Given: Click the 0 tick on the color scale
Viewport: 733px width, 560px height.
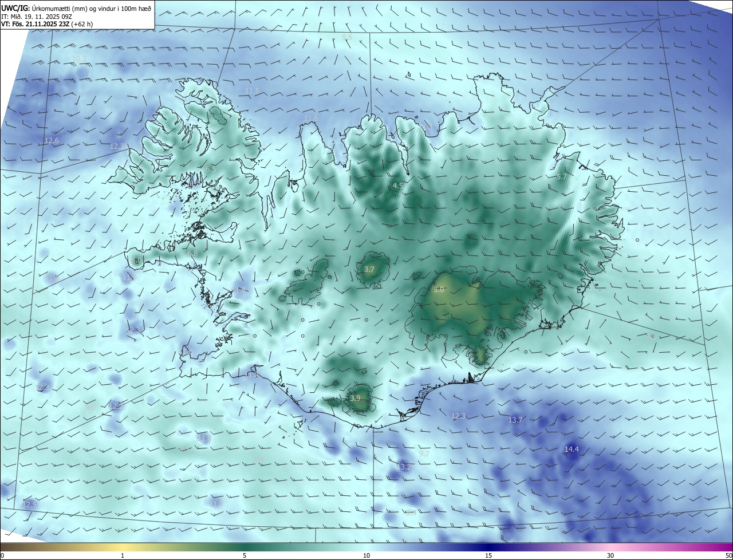Looking at the screenshot, I should pos(2,555).
